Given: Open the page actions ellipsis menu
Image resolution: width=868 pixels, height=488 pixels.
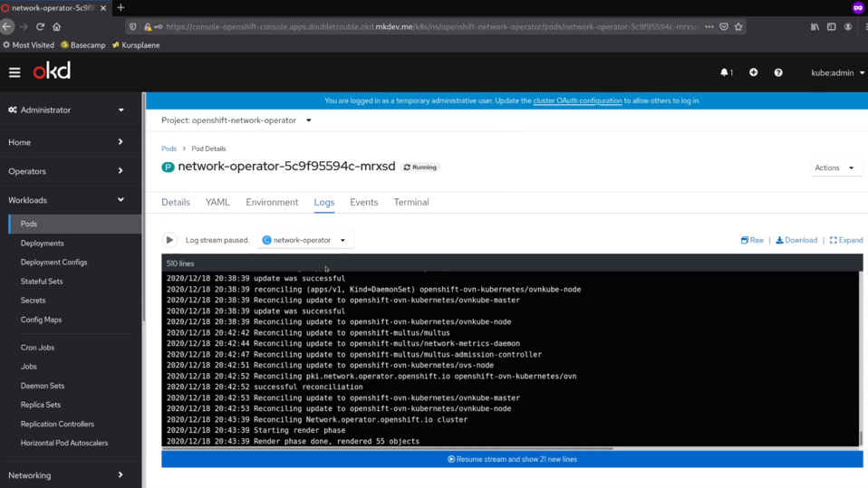Looking at the screenshot, I should tap(709, 26).
